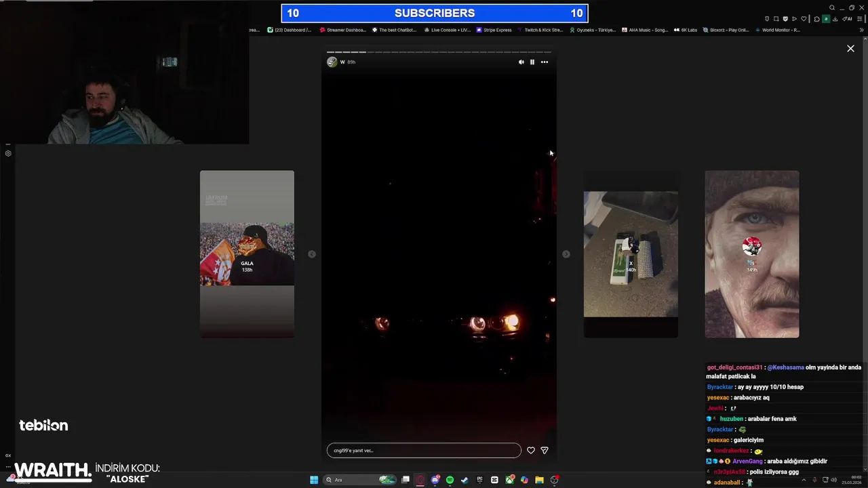Open the story author's profile avatar
The image size is (868, 488).
pos(332,62)
